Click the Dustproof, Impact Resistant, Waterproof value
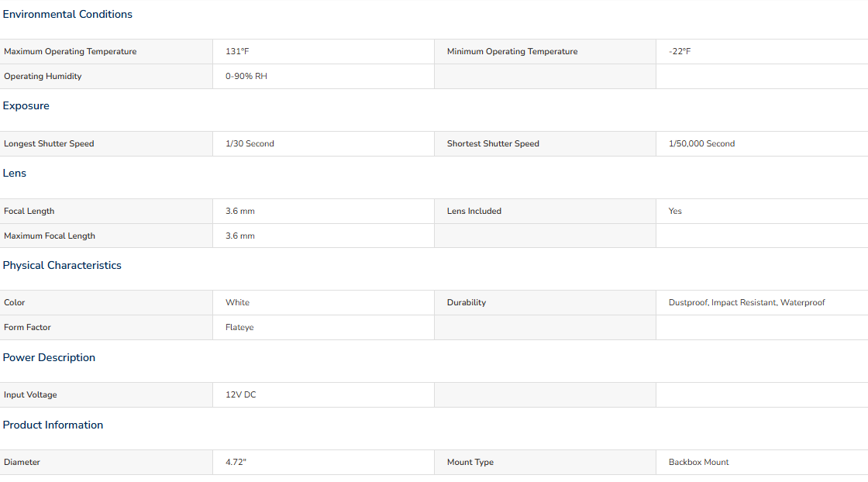Viewport: 868px width, 482px height. [x=746, y=302]
